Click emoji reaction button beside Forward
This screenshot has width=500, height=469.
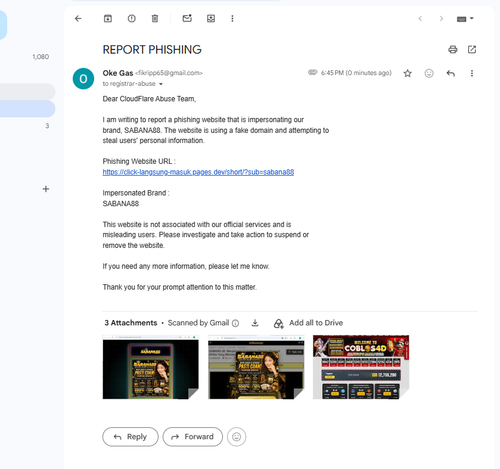(237, 437)
